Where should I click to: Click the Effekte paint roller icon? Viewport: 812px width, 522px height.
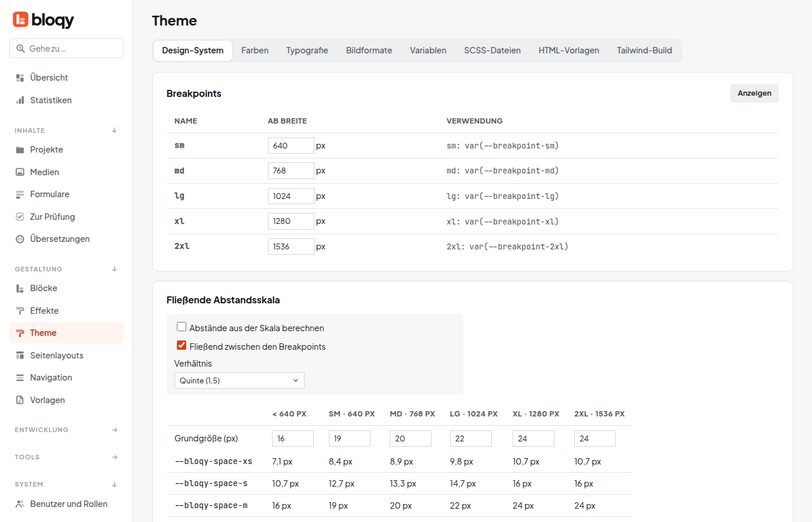click(x=20, y=311)
